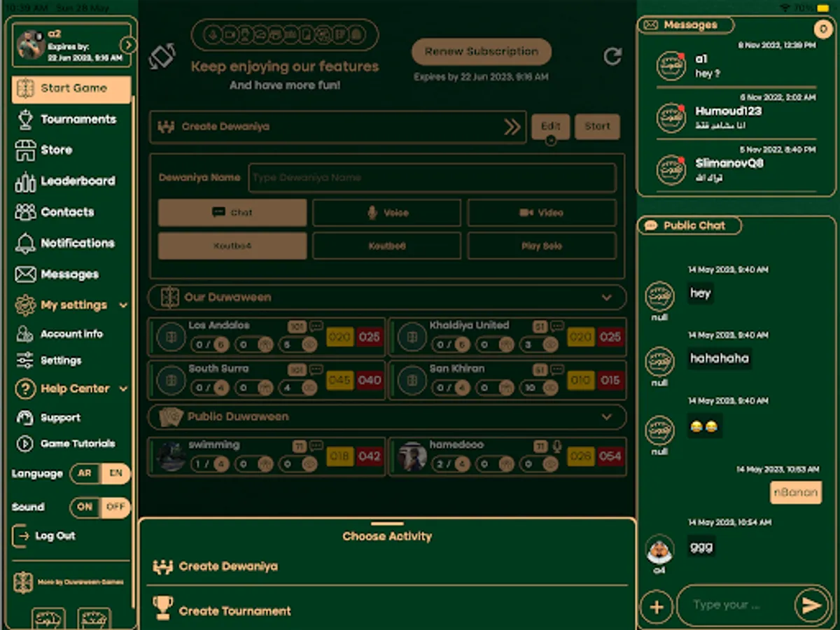Open More by Duwaween Games link
The width and height of the screenshot is (840, 630).
(69, 582)
